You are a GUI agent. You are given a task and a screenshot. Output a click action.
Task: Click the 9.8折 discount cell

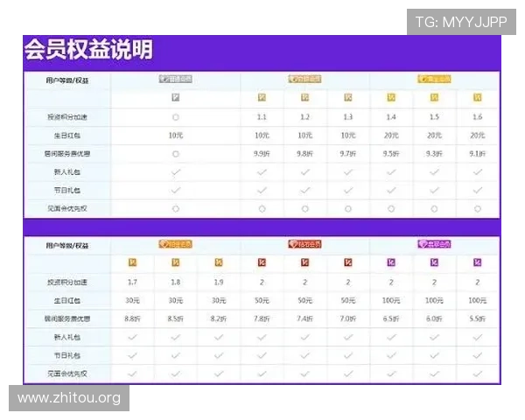pyautogui.click(x=304, y=154)
